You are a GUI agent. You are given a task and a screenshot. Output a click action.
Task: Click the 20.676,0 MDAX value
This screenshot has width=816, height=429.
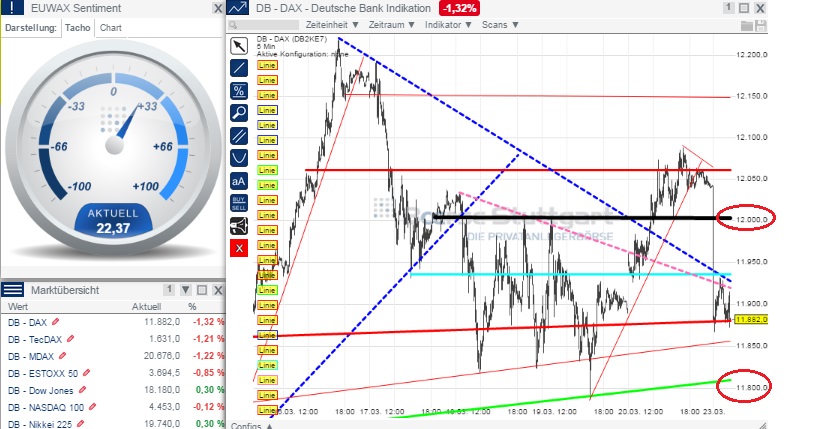coord(162,356)
